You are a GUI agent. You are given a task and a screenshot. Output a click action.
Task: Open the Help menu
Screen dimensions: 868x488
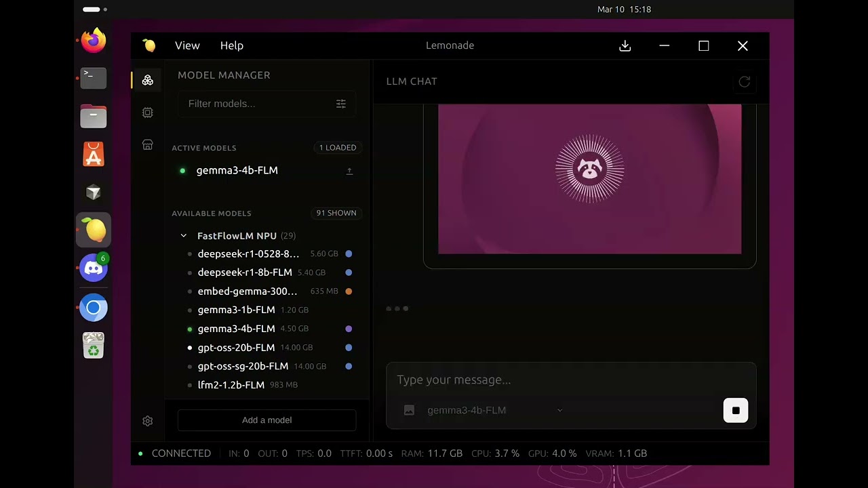coord(231,45)
